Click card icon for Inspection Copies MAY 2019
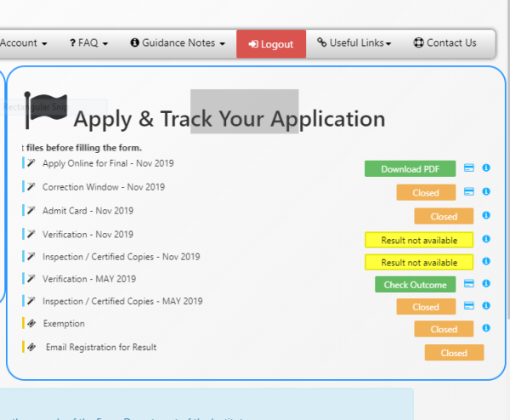This screenshot has height=420, width=510. click(x=468, y=306)
